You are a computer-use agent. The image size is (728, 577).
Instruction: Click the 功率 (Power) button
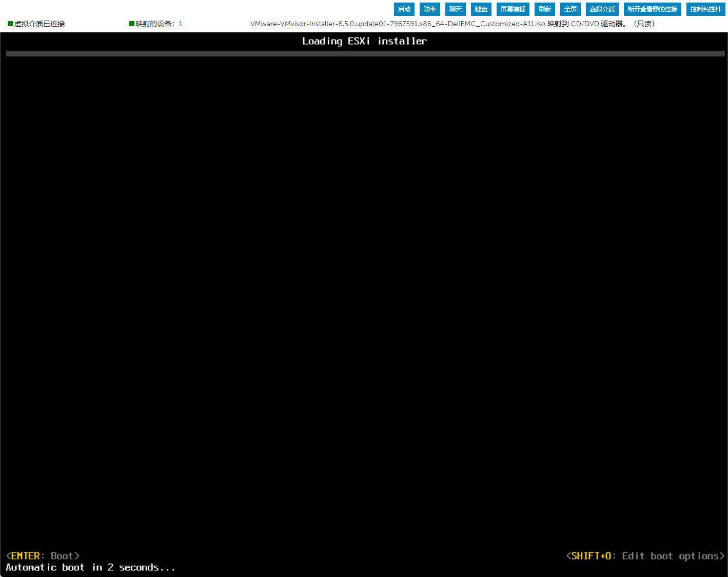(x=429, y=9)
